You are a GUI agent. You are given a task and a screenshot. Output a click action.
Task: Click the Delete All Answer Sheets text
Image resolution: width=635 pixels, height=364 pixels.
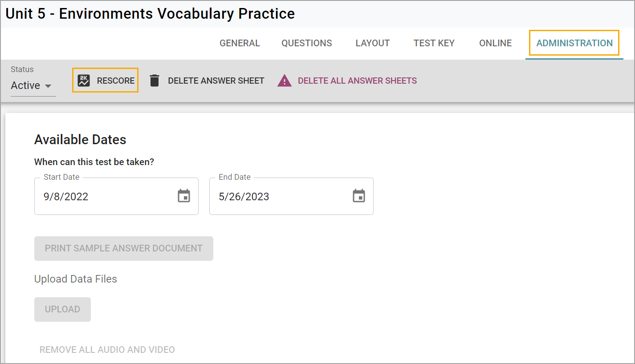(357, 81)
